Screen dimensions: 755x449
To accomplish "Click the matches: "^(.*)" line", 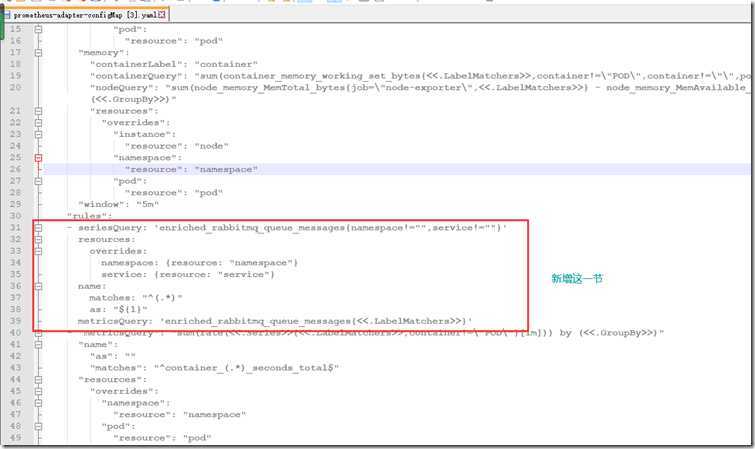I will pos(136,298).
